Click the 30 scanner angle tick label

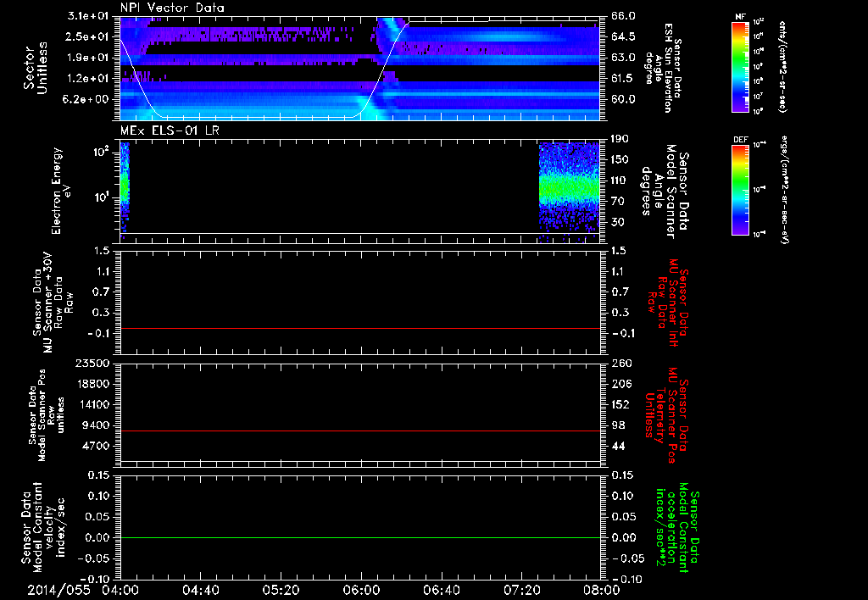617,222
